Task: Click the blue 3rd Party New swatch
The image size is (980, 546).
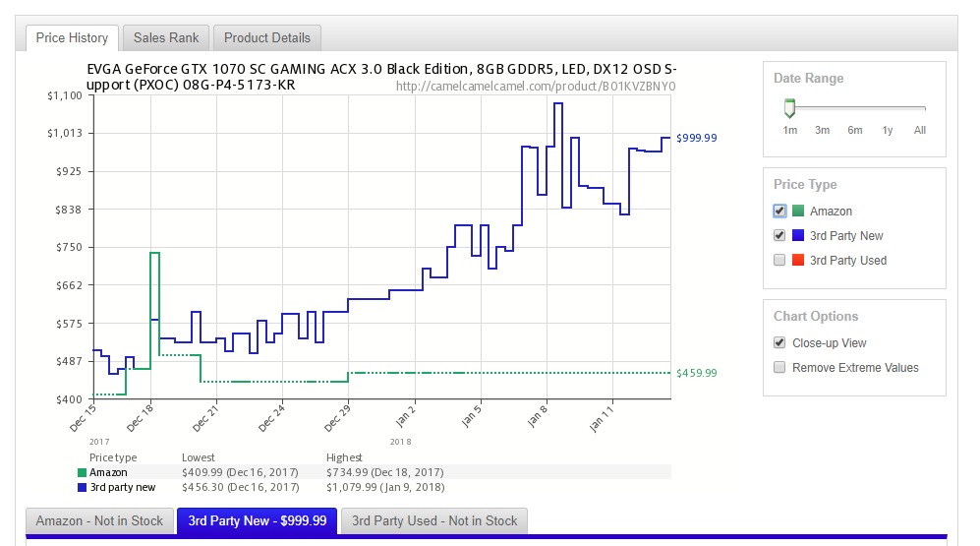Action: [798, 235]
